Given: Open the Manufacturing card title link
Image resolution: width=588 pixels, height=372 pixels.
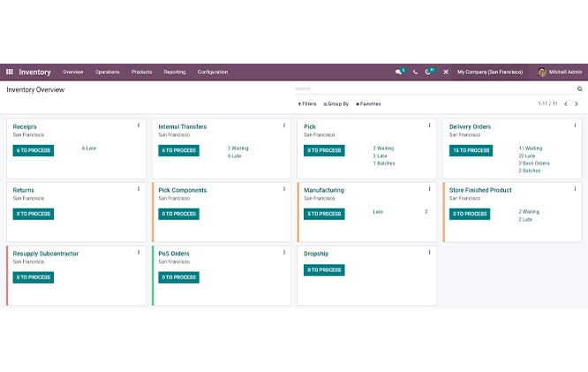Looking at the screenshot, I should coord(324,190).
